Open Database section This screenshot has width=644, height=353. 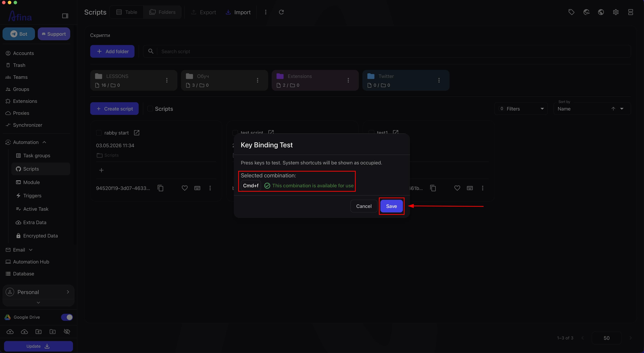[23, 274]
